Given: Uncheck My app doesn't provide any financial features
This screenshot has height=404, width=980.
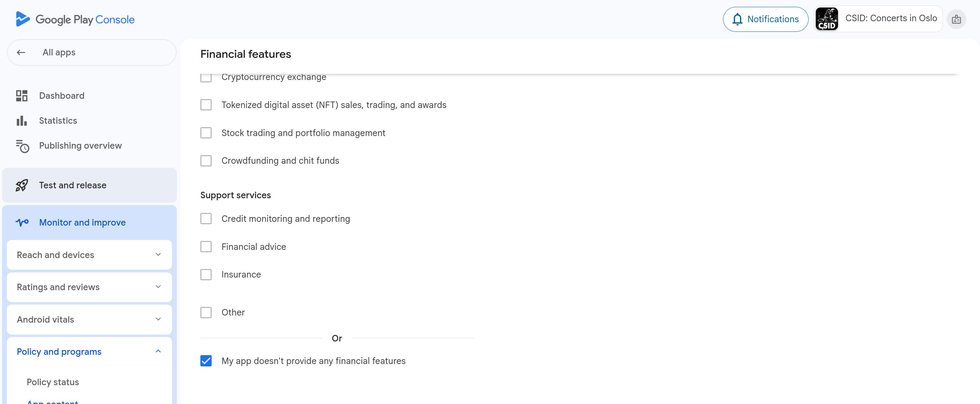Looking at the screenshot, I should 206,361.
